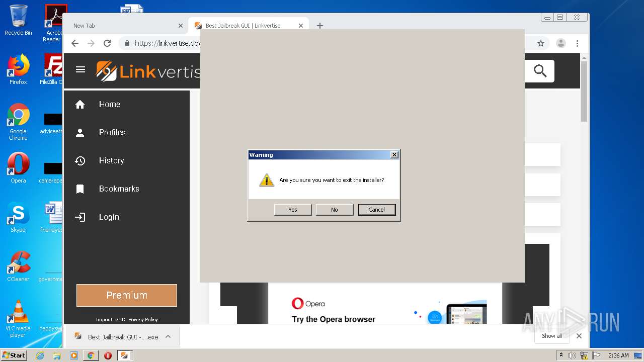644x362 pixels.
Task: Close the New Tab tab
Action: click(x=181, y=26)
